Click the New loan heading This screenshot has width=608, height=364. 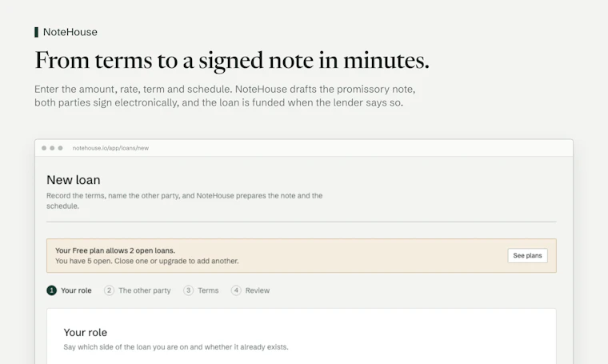tap(74, 180)
